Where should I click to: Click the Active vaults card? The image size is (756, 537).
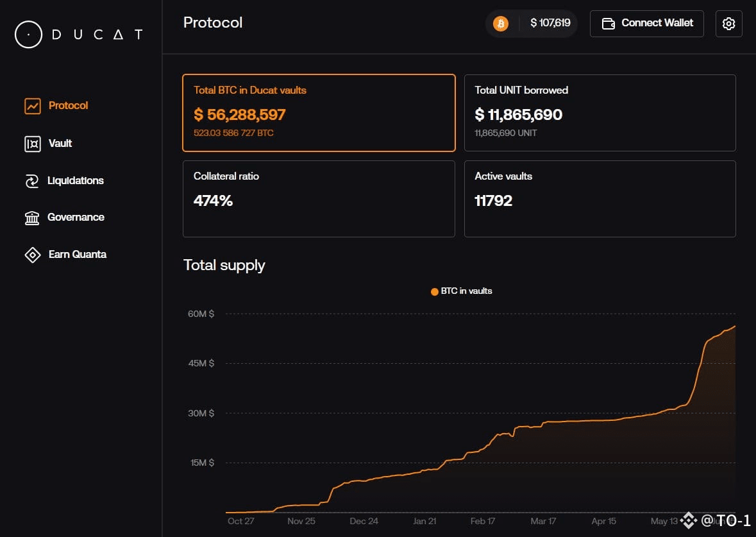coord(600,199)
